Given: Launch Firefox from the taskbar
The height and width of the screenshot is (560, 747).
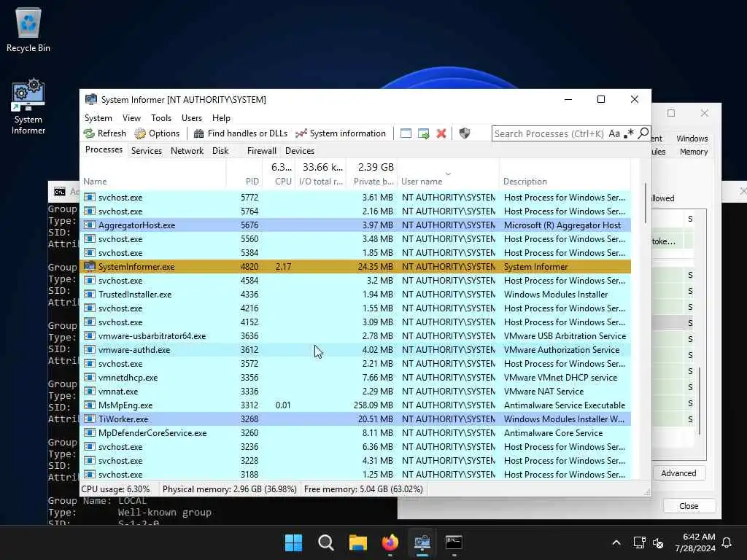Looking at the screenshot, I should pyautogui.click(x=390, y=542).
